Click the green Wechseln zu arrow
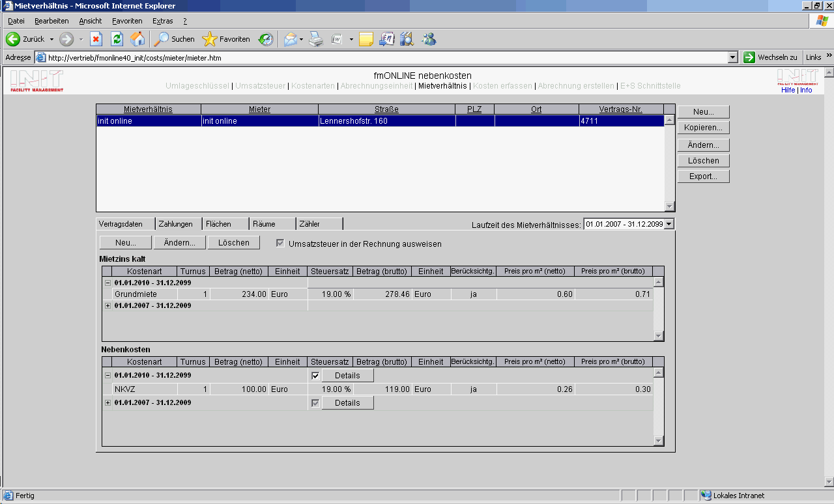 749,57
